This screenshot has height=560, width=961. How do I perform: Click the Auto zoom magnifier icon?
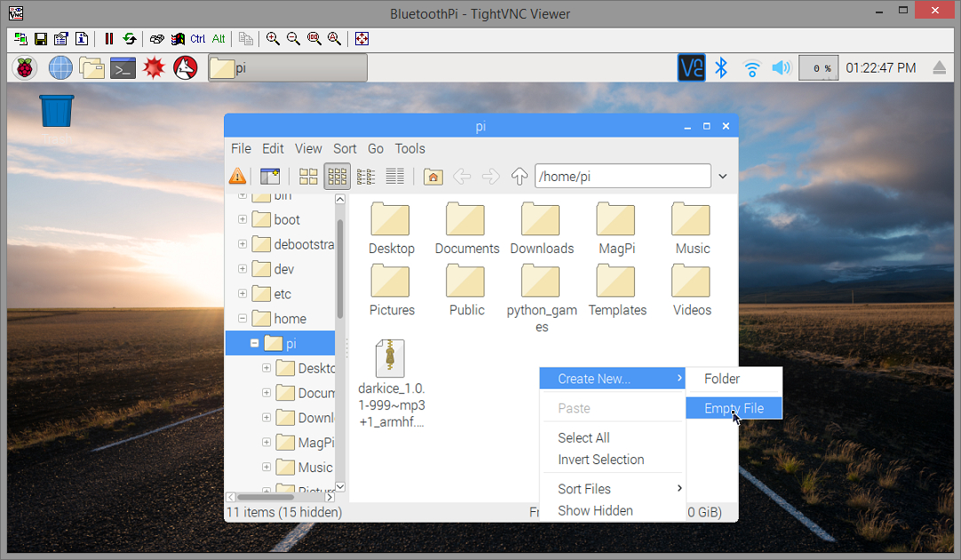334,38
